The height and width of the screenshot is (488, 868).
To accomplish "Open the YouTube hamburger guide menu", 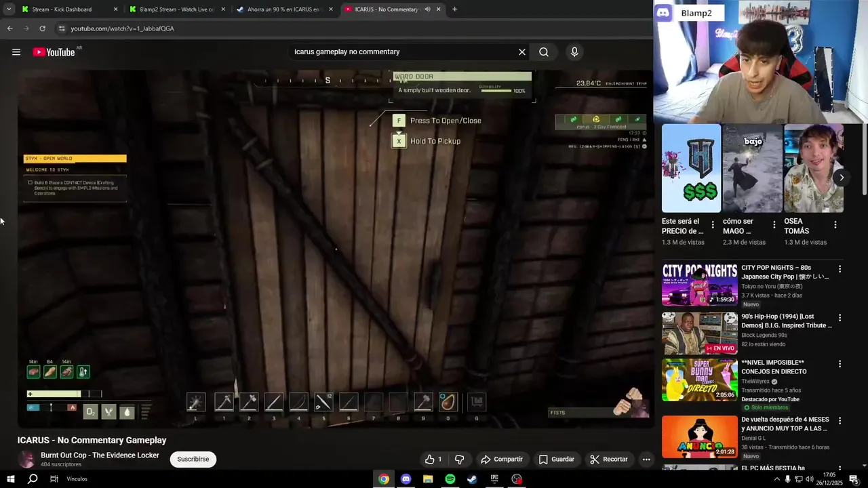I will click(x=16, y=52).
